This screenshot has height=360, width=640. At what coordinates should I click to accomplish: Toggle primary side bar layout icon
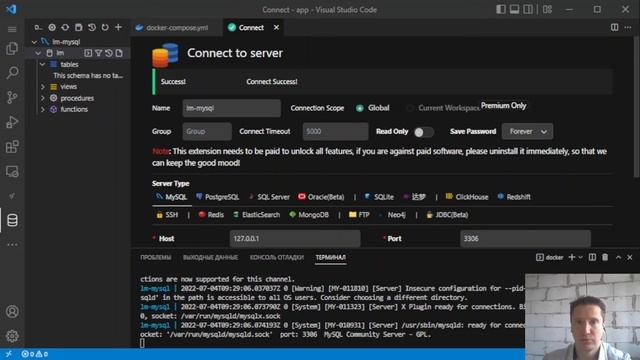[x=501, y=9]
